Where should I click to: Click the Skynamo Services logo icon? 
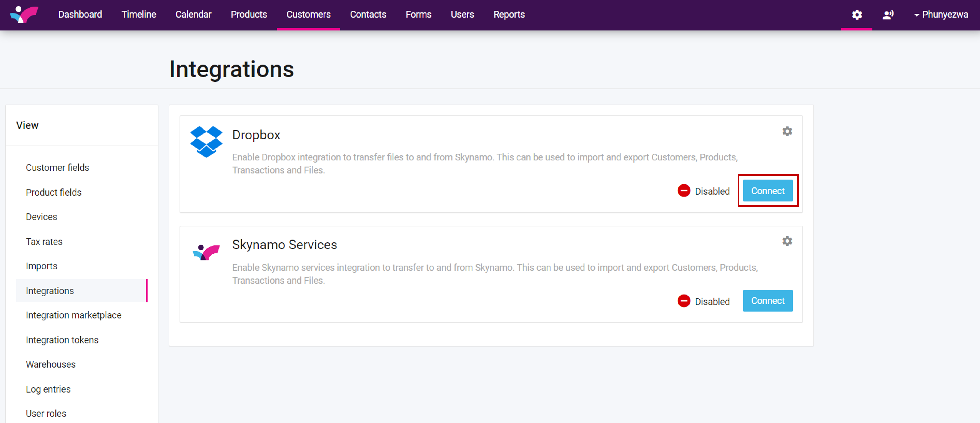[206, 252]
